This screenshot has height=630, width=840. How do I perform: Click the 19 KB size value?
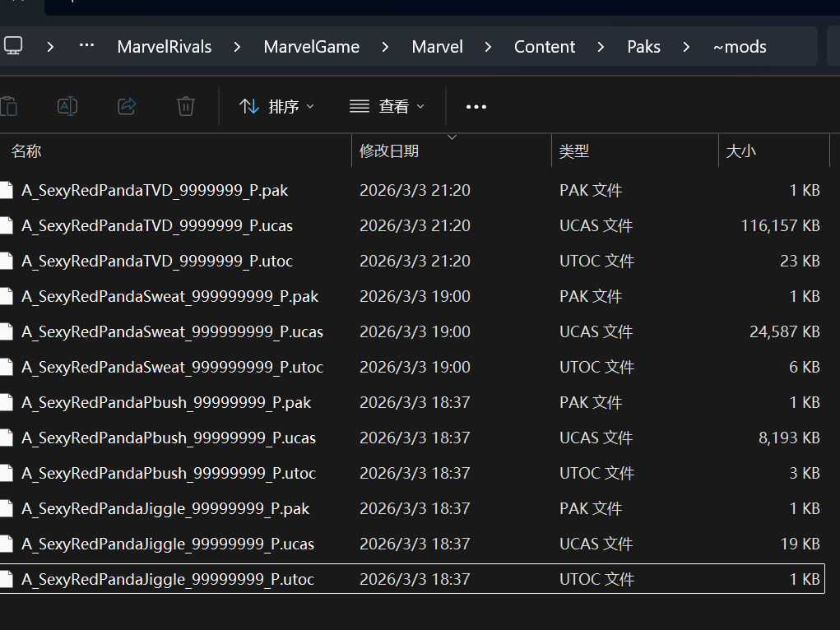(x=800, y=544)
